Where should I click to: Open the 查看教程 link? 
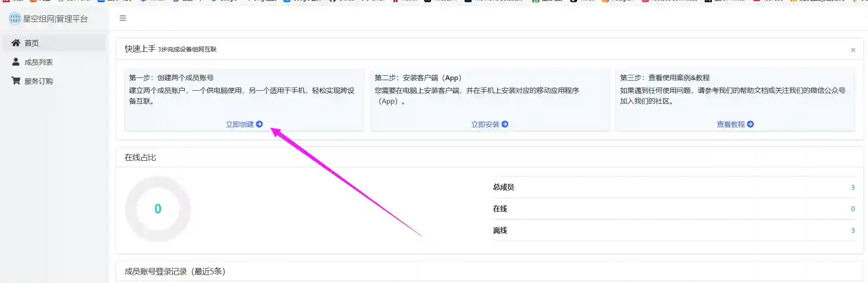[x=731, y=125]
